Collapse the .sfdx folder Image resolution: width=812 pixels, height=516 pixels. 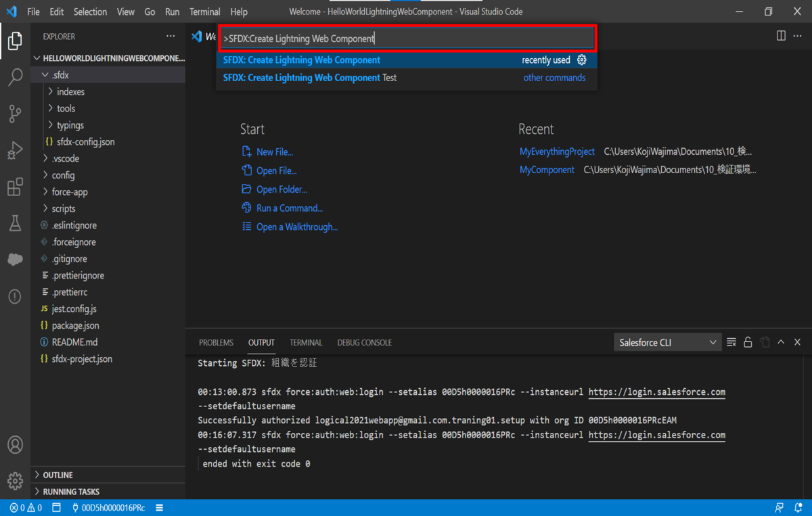point(108,75)
